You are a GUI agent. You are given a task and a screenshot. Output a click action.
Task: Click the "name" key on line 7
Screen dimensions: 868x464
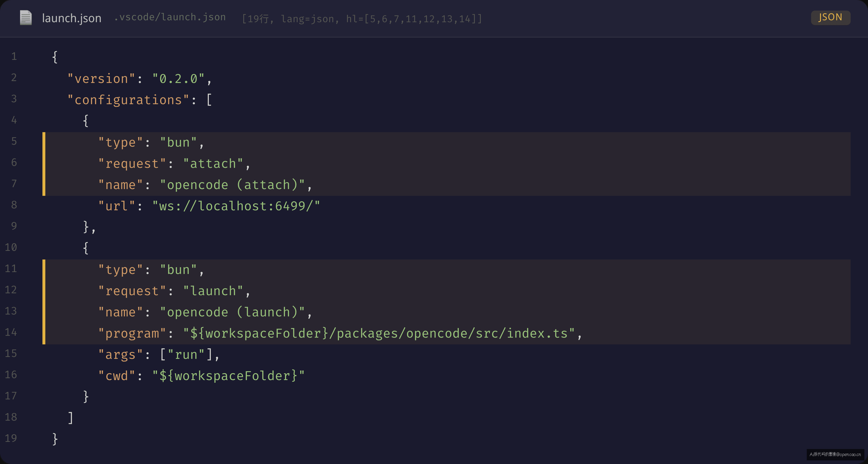(x=120, y=185)
